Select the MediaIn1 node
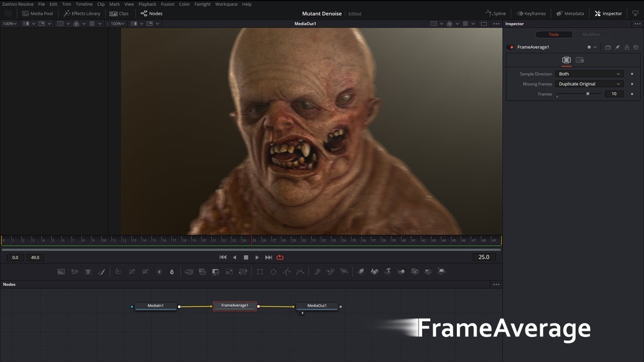Screen dimensions: 644x362 [155, 306]
